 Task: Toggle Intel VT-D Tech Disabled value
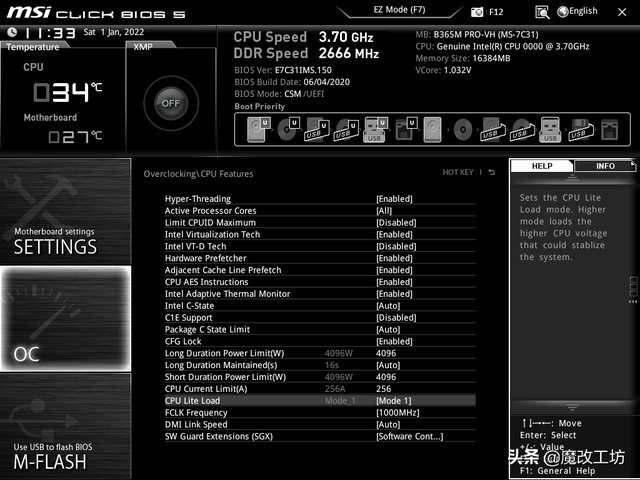(x=396, y=246)
